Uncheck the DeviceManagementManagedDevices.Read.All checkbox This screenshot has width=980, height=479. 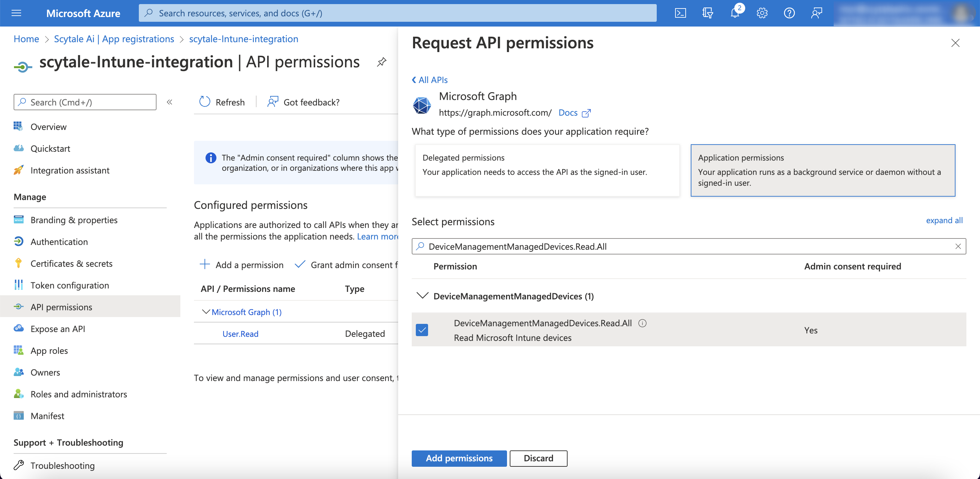422,330
